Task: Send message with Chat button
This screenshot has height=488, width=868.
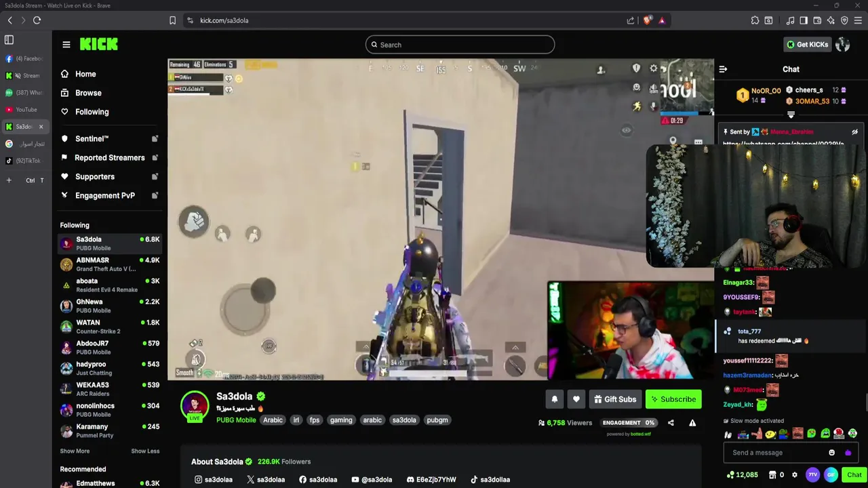Action: [x=854, y=475]
